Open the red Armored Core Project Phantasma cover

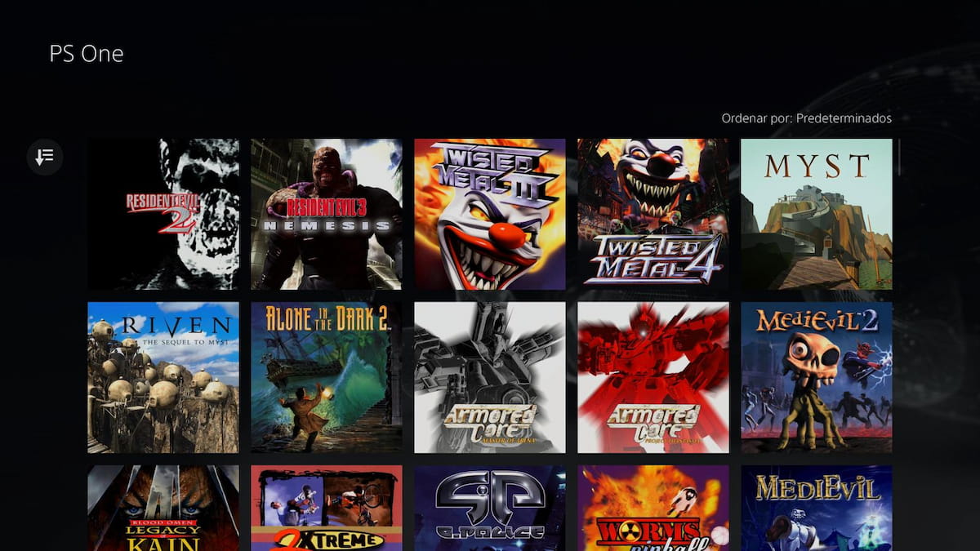click(x=653, y=377)
